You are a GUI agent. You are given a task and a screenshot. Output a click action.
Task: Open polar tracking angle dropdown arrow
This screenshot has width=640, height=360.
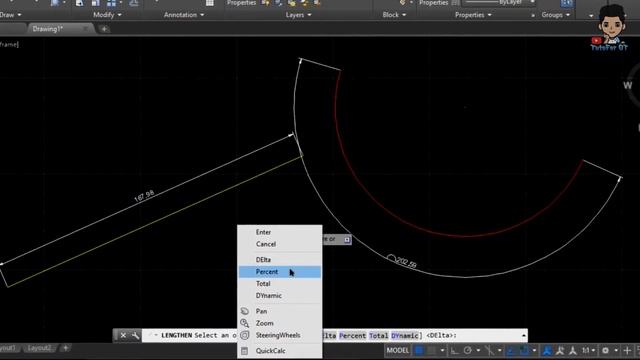478,350
